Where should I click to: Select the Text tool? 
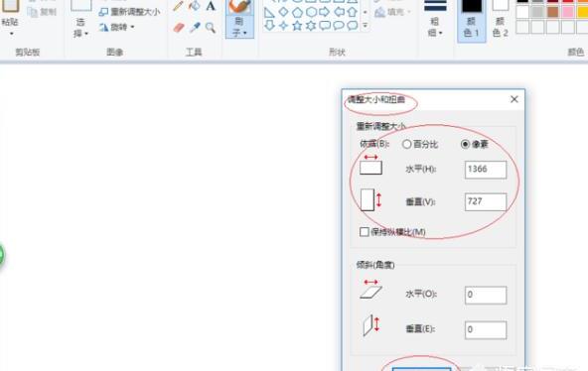pos(211,6)
